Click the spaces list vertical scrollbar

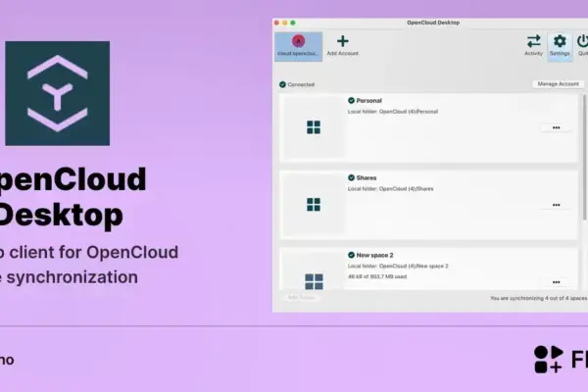point(585,157)
